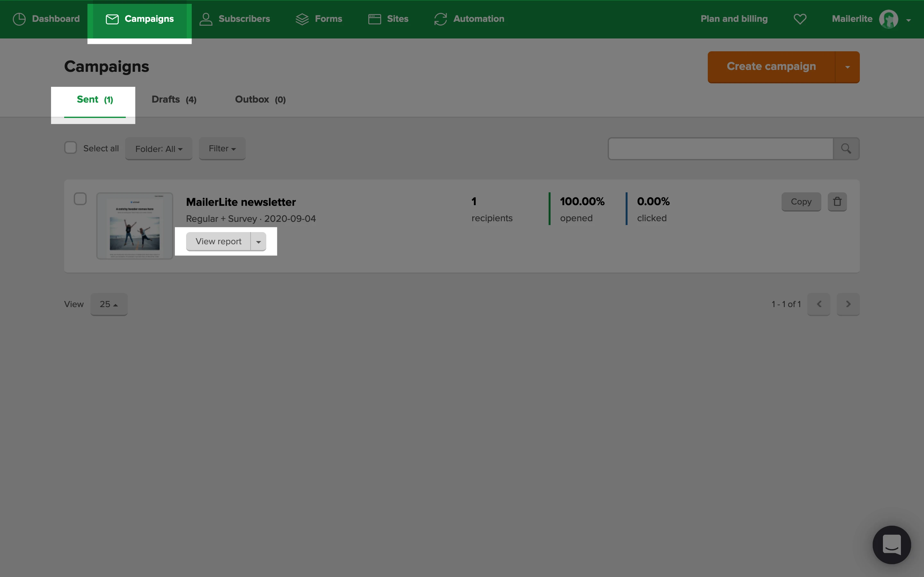924x577 pixels.
Task: Check the Select all checkbox
Action: click(x=71, y=148)
